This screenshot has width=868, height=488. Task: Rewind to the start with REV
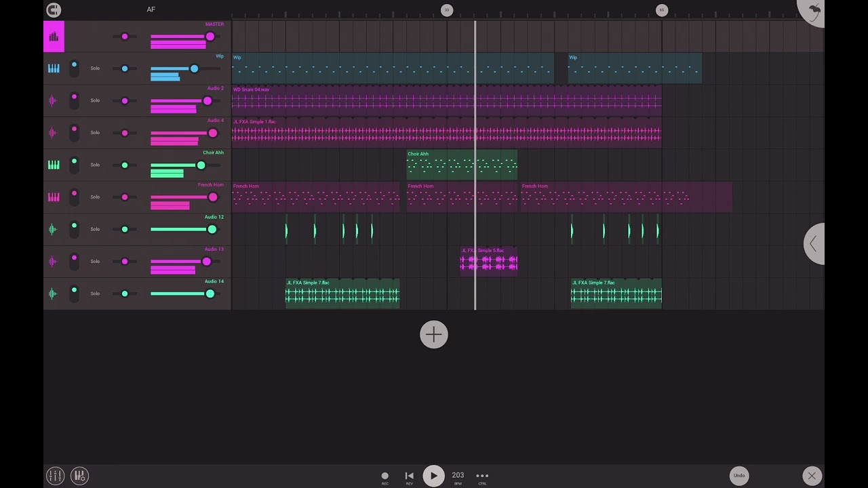click(409, 477)
